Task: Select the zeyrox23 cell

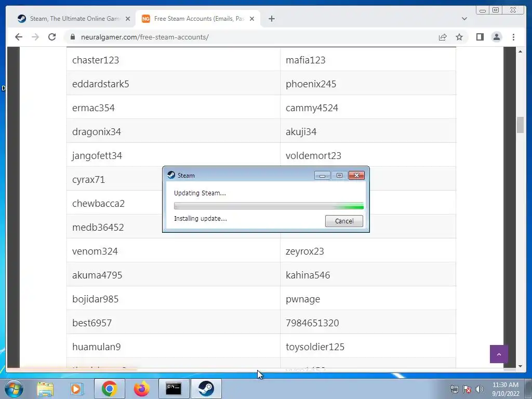Action: pyautogui.click(x=368, y=250)
